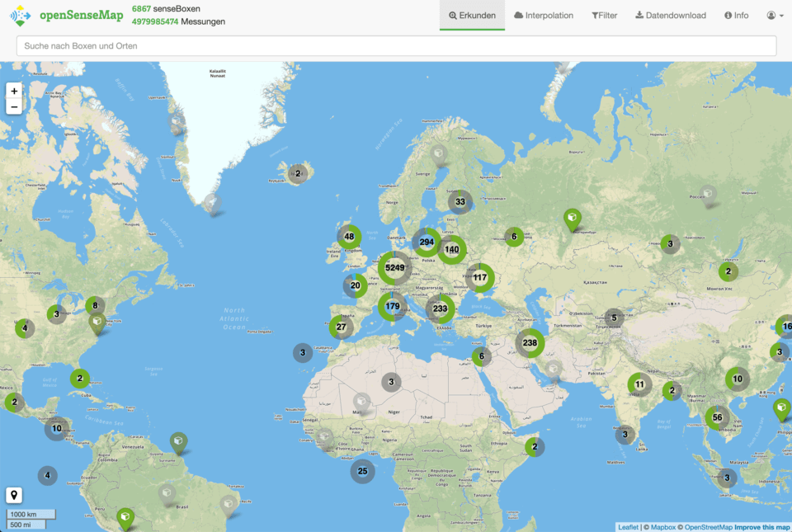Screen dimensions: 792x532
Task: Click the Suche nach Boxen search field
Action: (396, 45)
